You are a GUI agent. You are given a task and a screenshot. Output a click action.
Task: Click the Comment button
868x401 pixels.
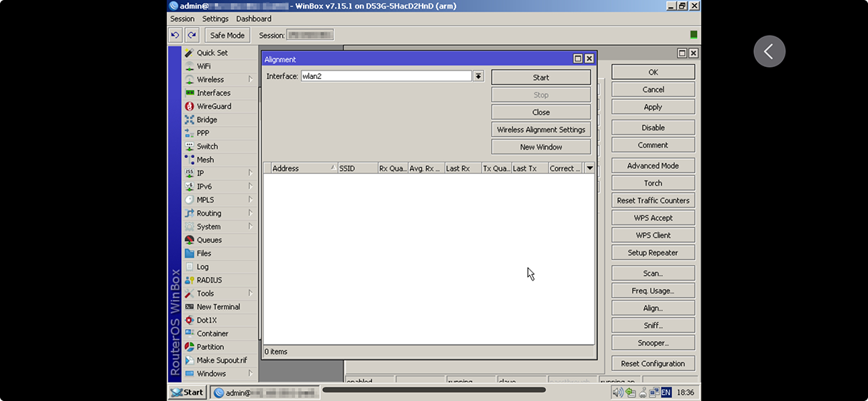coord(653,145)
